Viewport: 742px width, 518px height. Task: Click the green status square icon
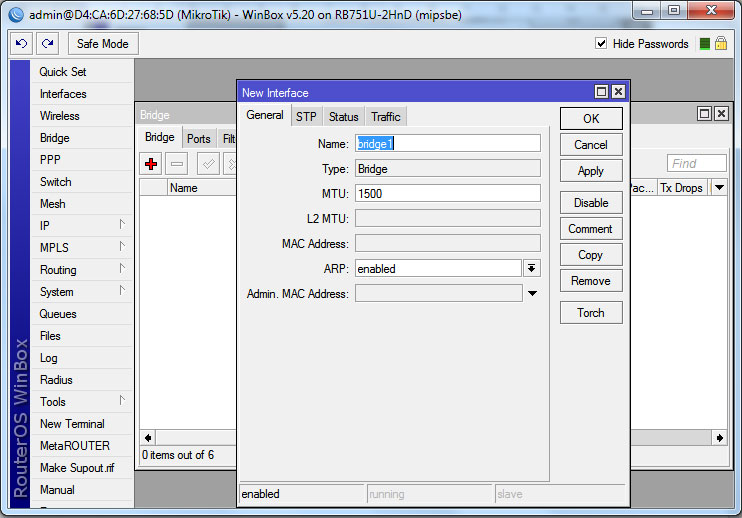705,44
